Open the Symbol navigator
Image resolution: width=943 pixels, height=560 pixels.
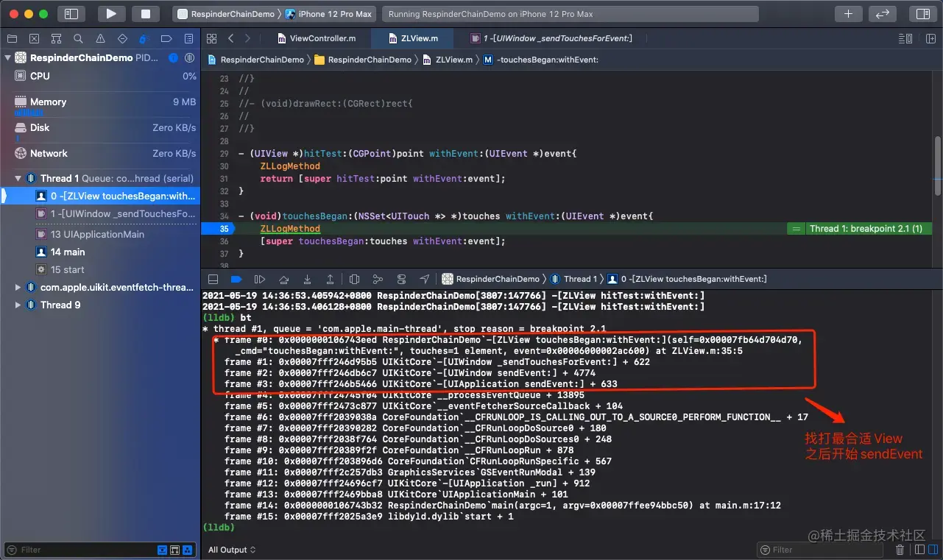56,38
